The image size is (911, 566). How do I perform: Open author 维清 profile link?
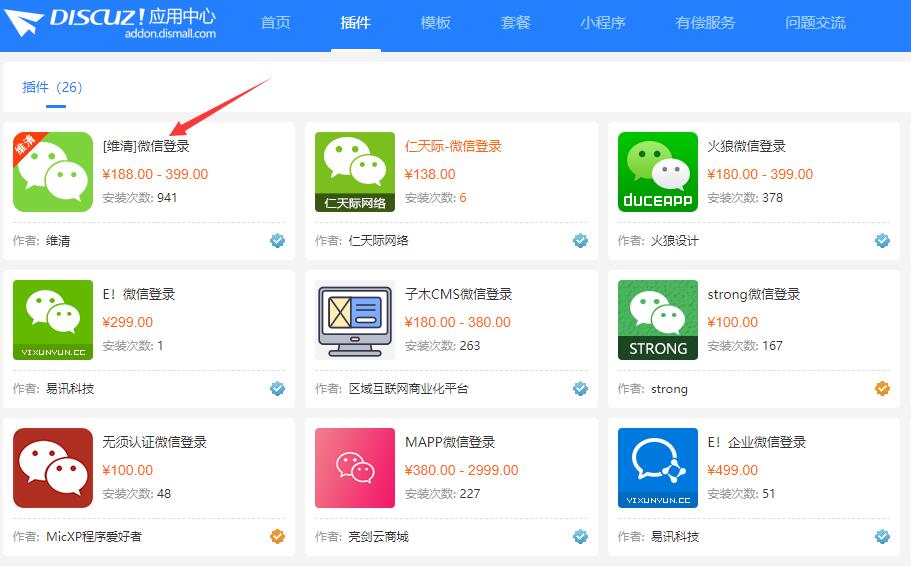[58, 241]
